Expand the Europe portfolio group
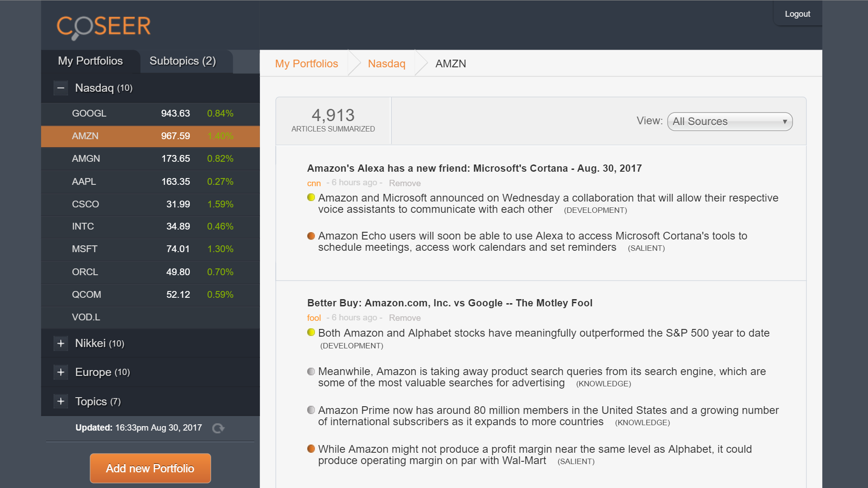 (61, 372)
